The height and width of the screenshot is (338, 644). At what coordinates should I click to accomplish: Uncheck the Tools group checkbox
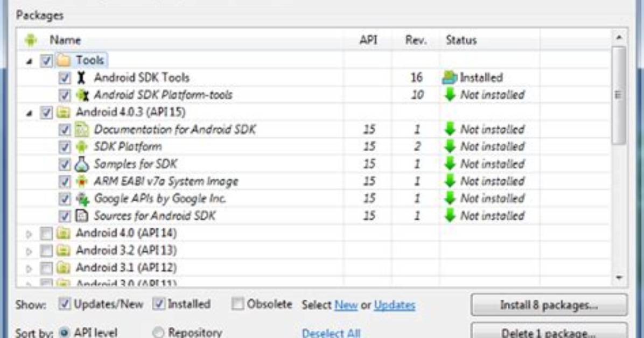coord(46,61)
